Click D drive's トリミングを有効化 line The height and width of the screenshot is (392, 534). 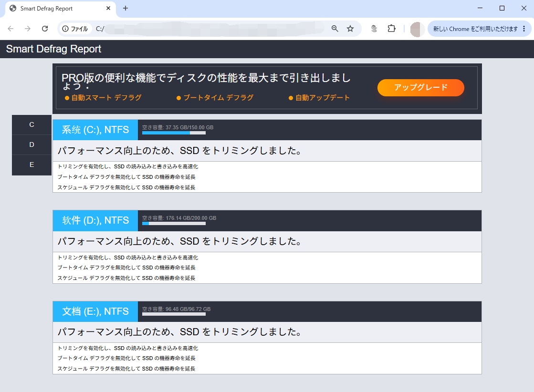click(128, 258)
